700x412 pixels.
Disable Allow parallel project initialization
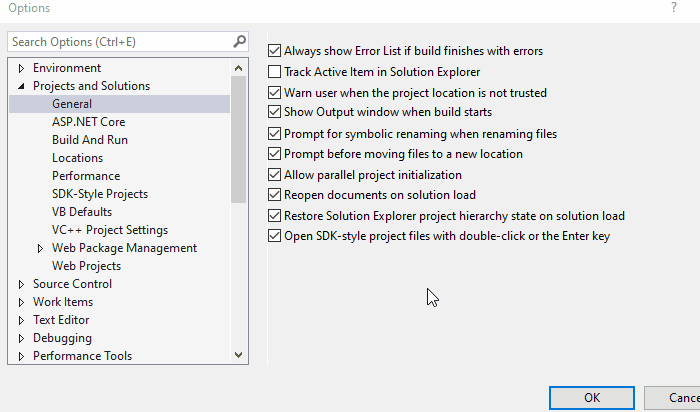click(x=275, y=175)
